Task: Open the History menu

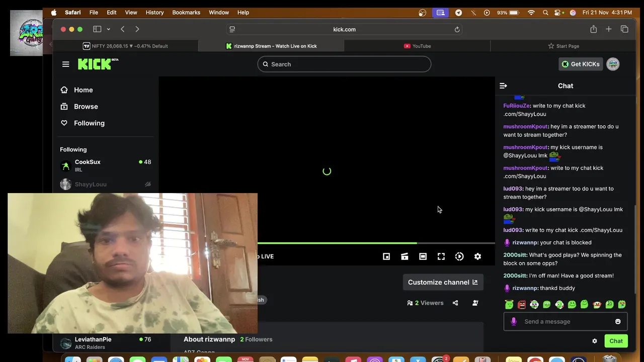Action: coord(154,13)
